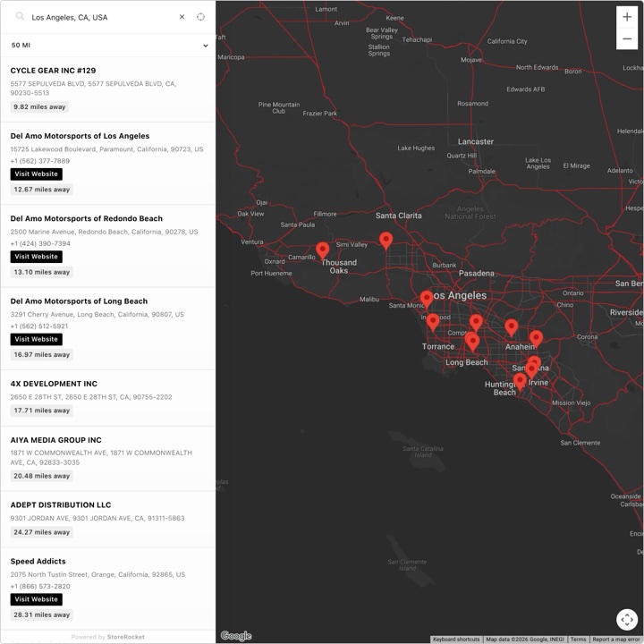Select map pin near Thousand Oaks
This screenshot has height=644, width=644.
[x=322, y=250]
